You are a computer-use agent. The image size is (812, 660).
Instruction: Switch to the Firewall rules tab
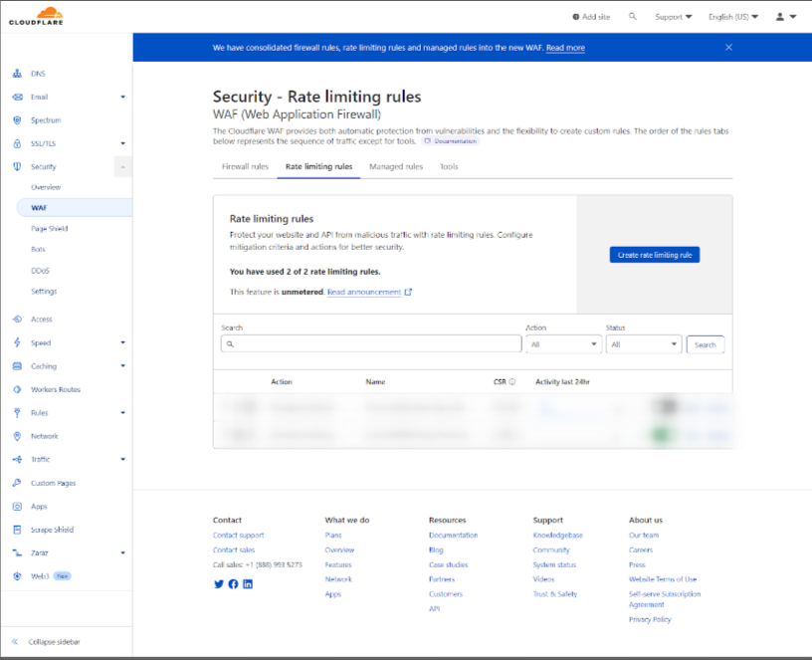pyautogui.click(x=245, y=166)
